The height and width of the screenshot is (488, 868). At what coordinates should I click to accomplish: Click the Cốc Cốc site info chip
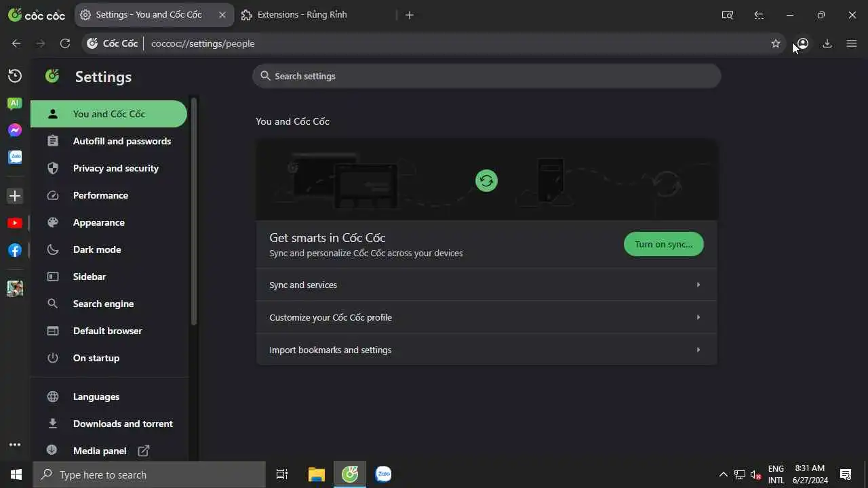coord(113,43)
